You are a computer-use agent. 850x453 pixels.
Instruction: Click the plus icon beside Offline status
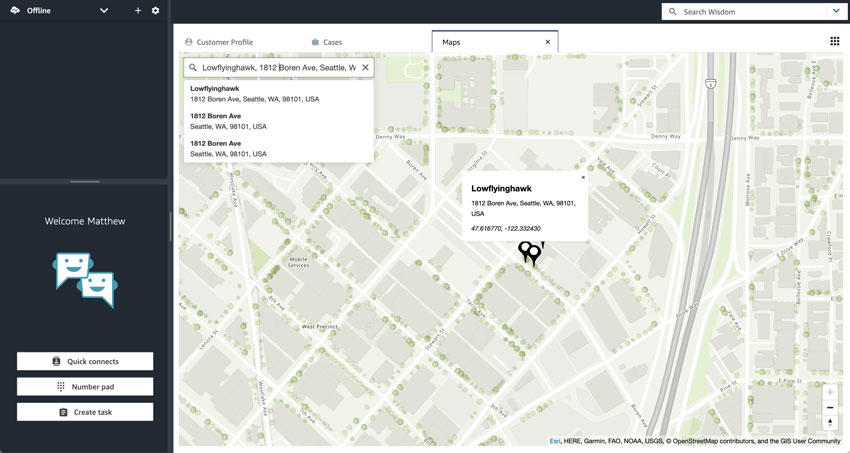click(138, 11)
